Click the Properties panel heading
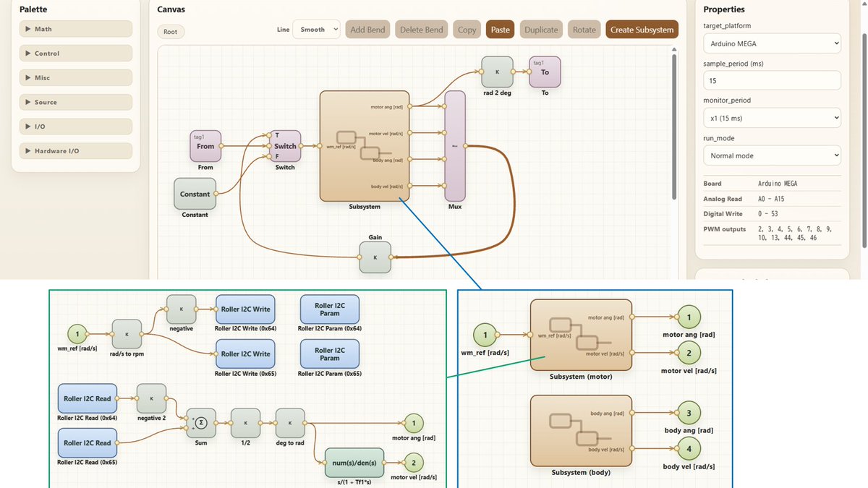The image size is (868, 488). click(724, 9)
